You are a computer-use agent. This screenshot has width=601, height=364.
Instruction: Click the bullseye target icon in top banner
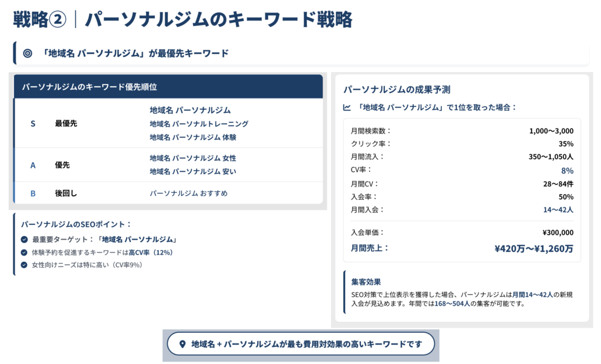[x=27, y=53]
